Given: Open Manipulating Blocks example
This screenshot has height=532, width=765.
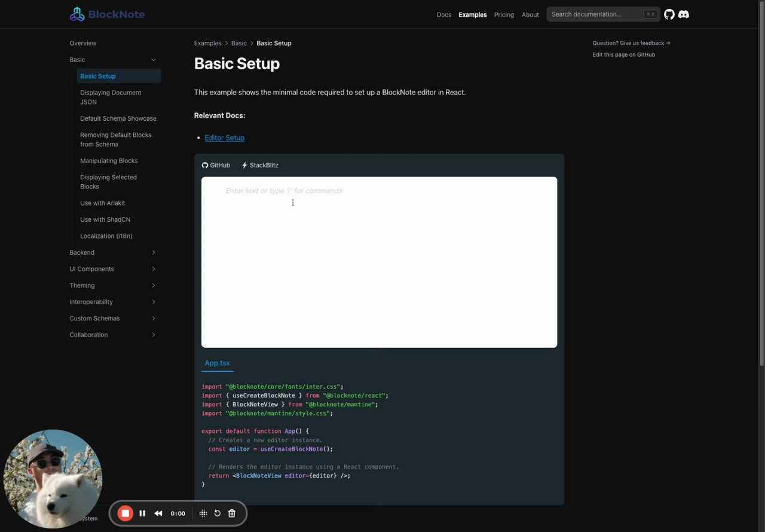Looking at the screenshot, I should [119, 161].
